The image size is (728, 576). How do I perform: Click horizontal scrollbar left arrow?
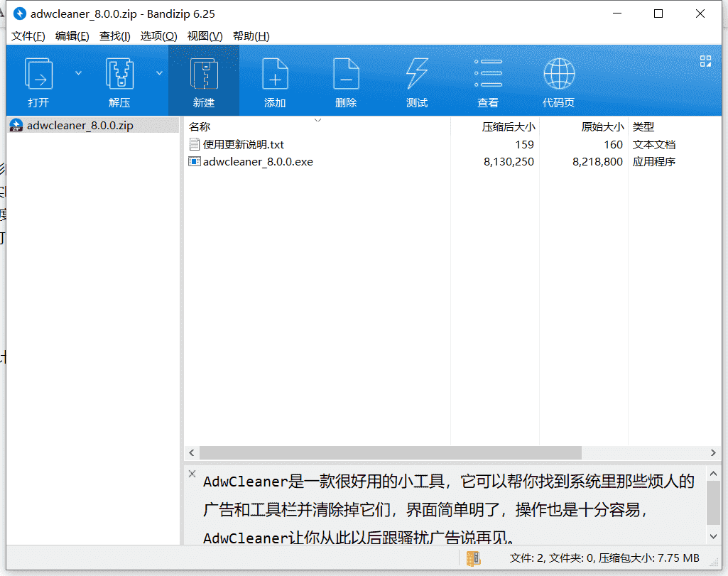pos(192,452)
